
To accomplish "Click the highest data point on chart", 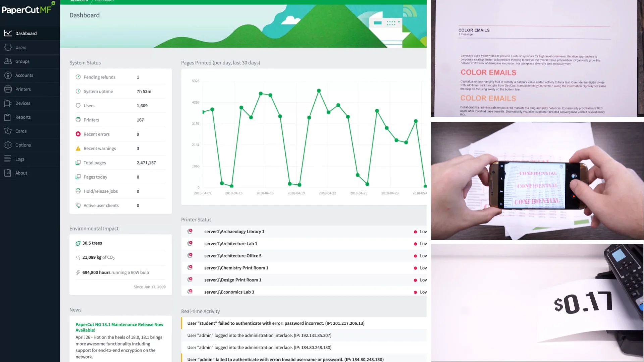I will [319, 90].
